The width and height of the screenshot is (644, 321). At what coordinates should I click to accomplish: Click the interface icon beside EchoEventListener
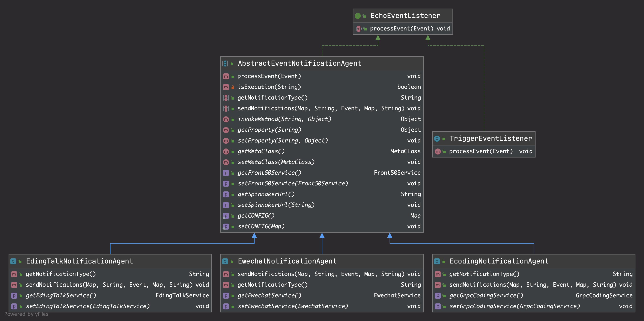pos(358,16)
